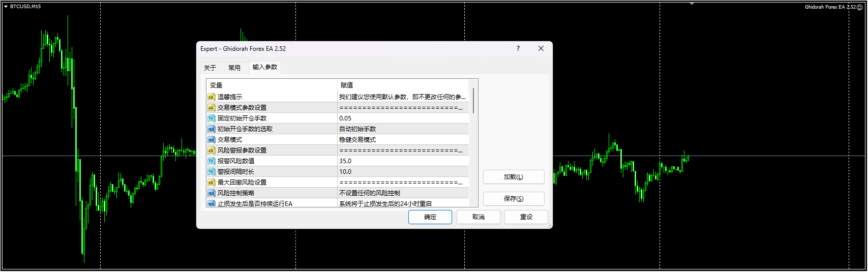Select the 报警风险数值 row label
This screenshot has width=868, height=272.
pos(236,161)
